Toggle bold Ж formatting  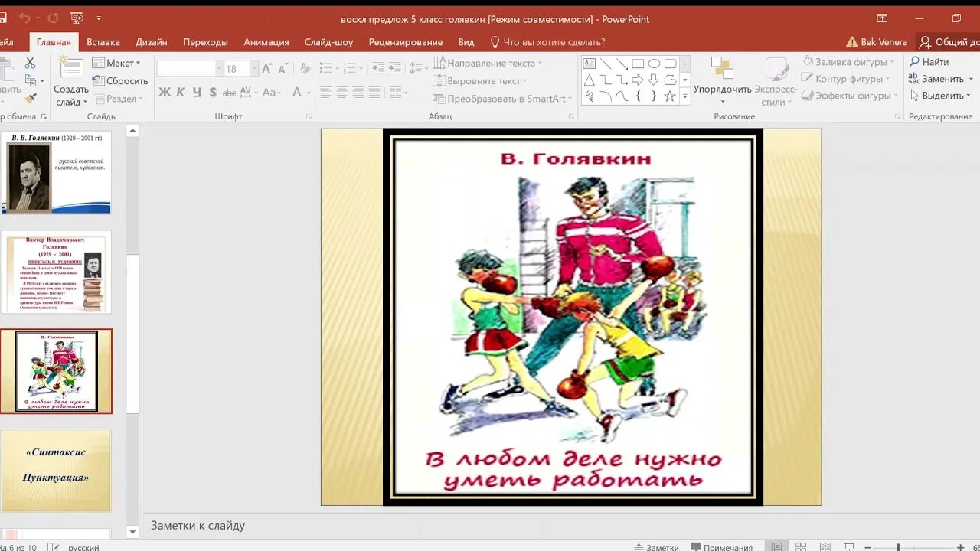[x=165, y=93]
